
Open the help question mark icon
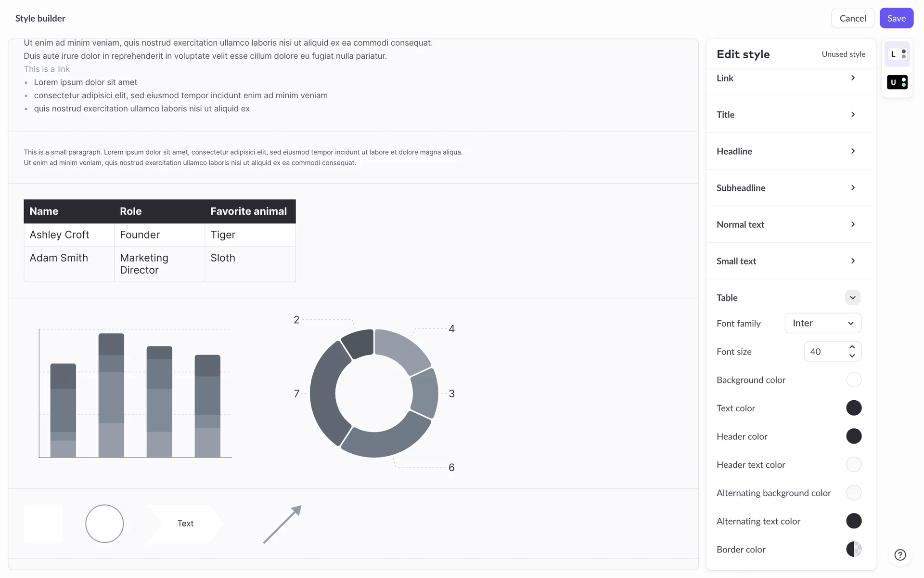coord(900,555)
